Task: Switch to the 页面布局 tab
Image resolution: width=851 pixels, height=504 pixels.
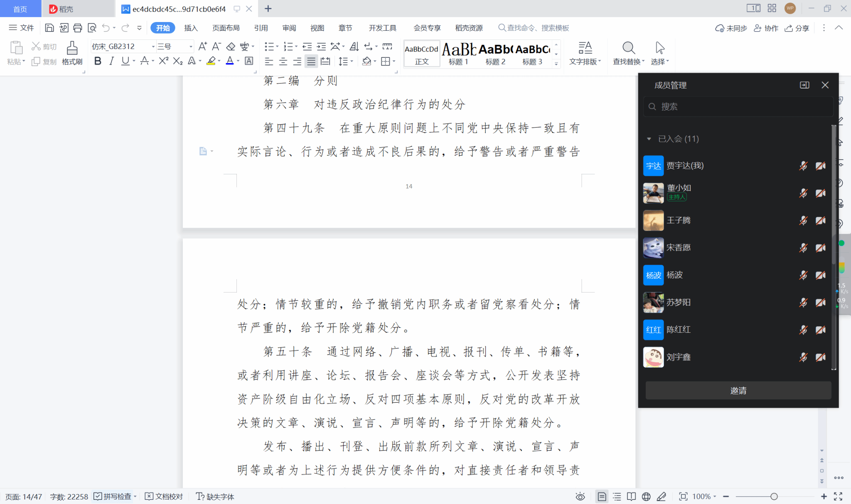Action: coord(226,28)
